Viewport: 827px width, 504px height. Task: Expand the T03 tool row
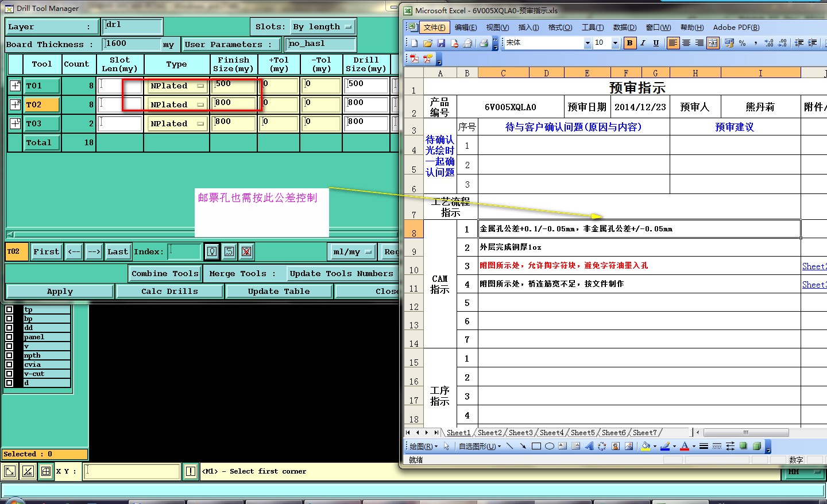16,123
